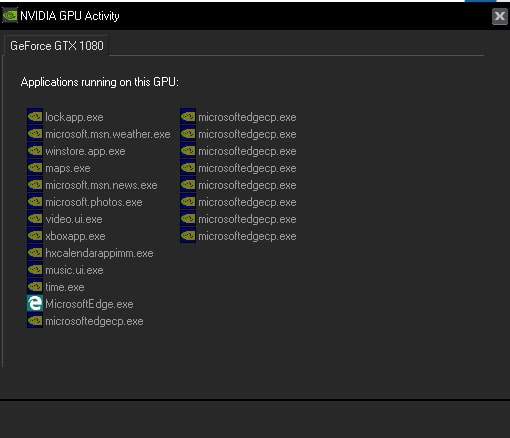510x438 pixels.
Task: Click the NVIDIA logo in title bar
Action: pyautogui.click(x=10, y=16)
